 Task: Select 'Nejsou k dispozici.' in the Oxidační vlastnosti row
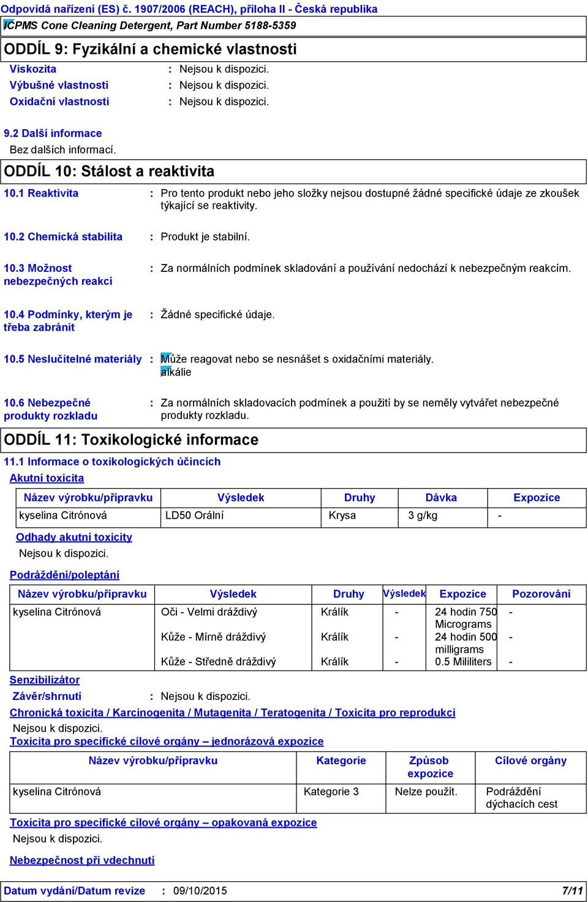[224, 102]
